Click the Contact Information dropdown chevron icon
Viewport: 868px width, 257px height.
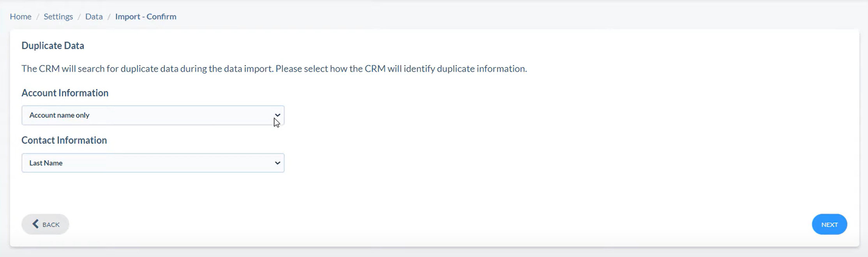(x=277, y=163)
